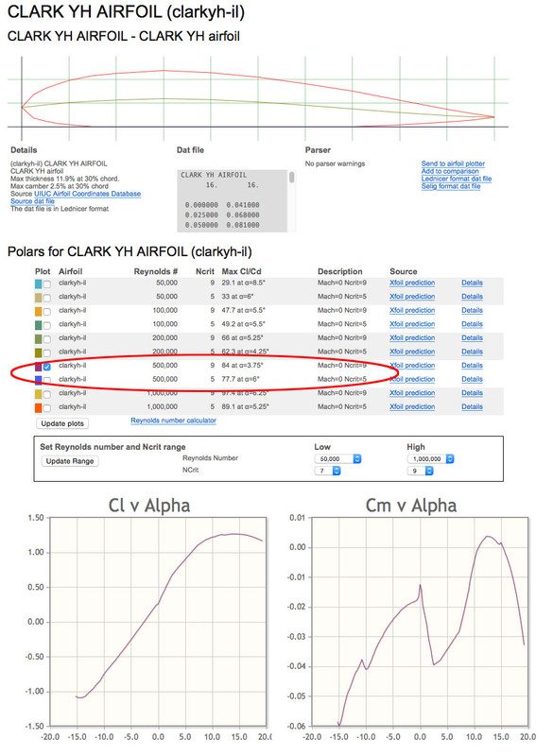Tick the plot checkbox for 50,000 Ncrit 9

point(46,284)
